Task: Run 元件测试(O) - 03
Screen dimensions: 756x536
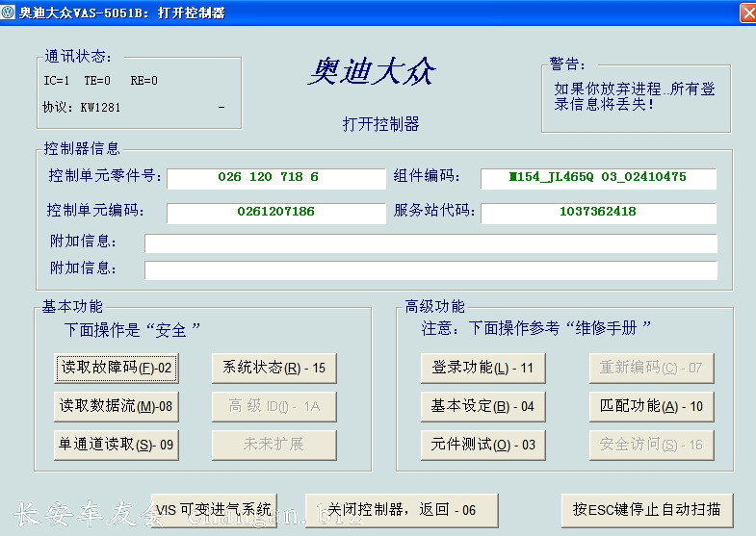Action: [483, 445]
